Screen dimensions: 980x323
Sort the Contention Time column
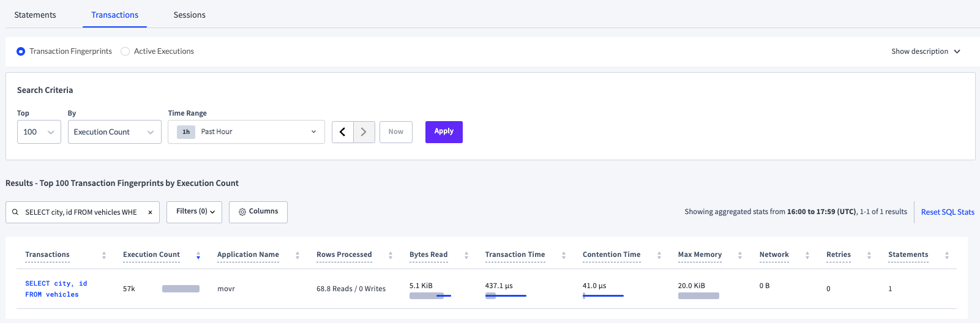point(659,256)
